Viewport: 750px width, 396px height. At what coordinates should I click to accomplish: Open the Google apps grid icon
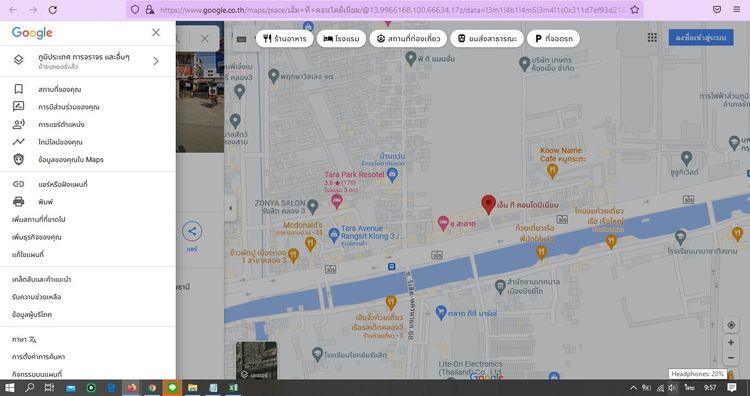(x=652, y=37)
